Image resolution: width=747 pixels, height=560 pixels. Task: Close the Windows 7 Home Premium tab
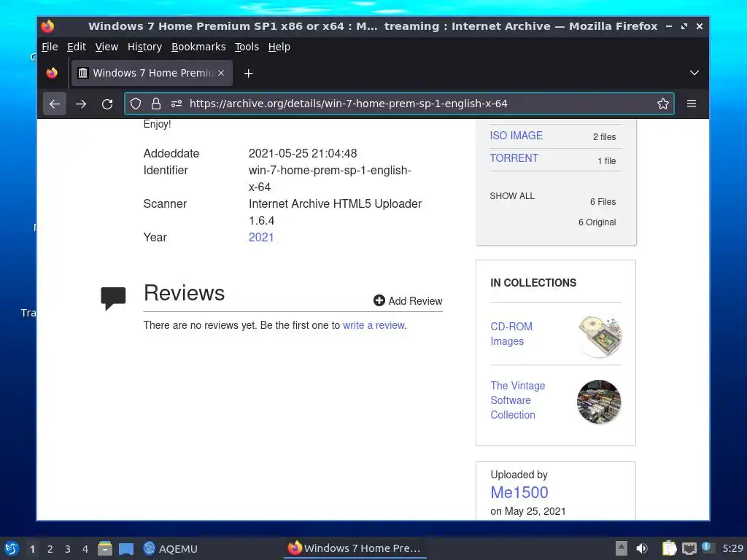tap(221, 73)
